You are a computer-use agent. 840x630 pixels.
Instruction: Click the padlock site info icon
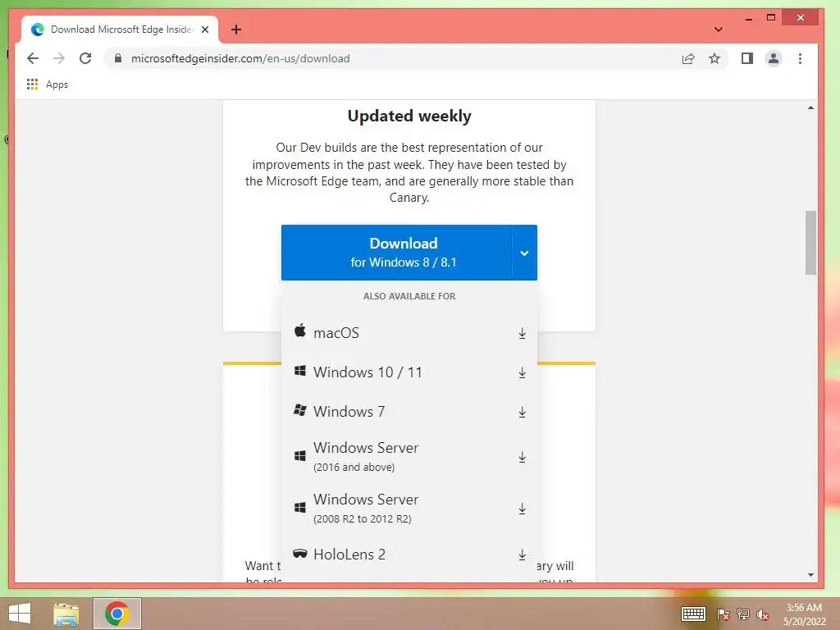118,58
